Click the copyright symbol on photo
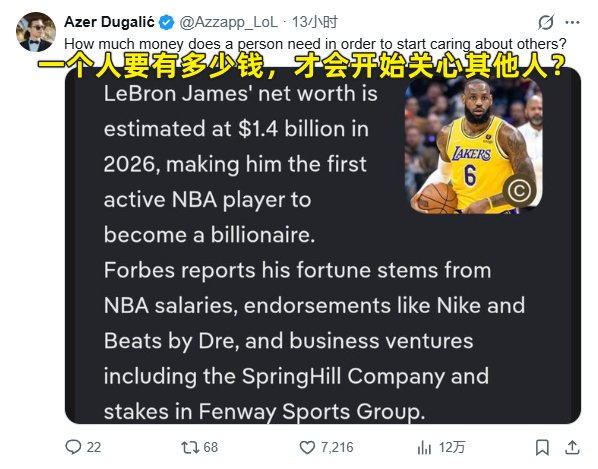This screenshot has height=469, width=598. 519,190
